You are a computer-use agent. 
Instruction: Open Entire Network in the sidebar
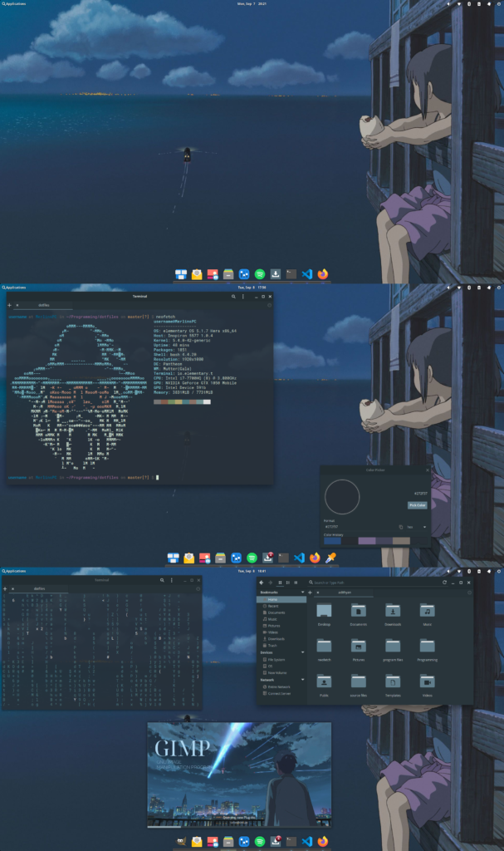[x=281, y=686]
